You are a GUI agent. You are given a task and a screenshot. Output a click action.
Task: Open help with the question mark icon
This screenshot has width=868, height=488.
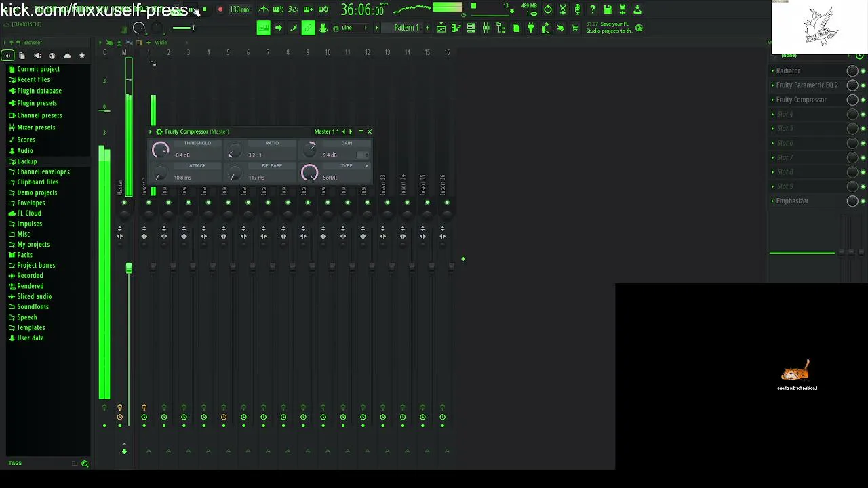point(593,9)
